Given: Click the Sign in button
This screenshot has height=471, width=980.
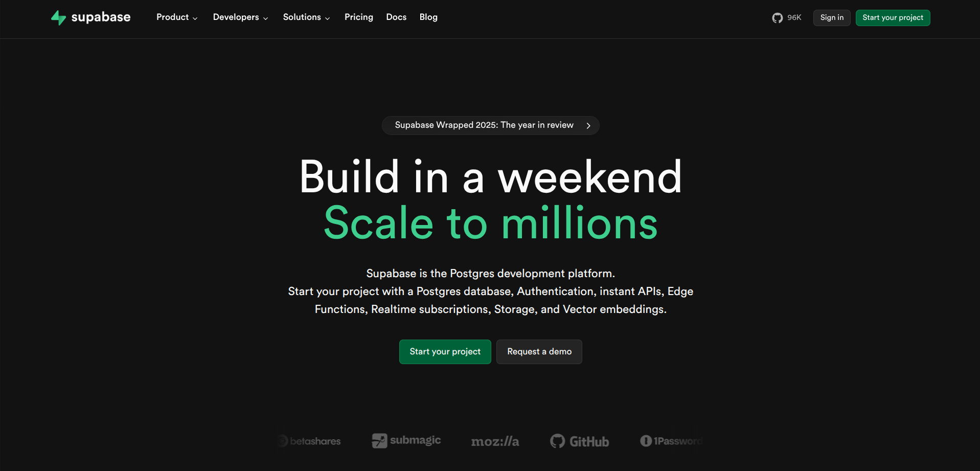Looking at the screenshot, I should tap(832, 18).
